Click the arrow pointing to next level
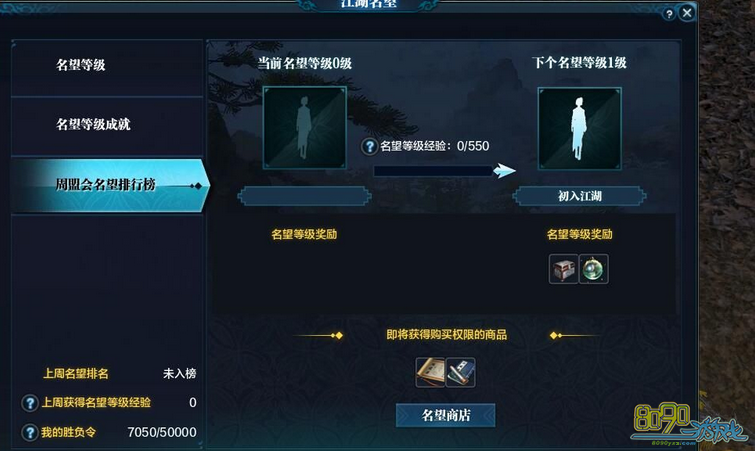The height and width of the screenshot is (451, 755). coord(504,170)
